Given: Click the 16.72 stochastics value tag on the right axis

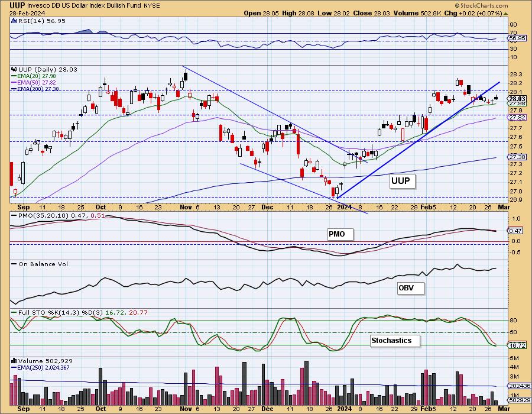Looking at the screenshot, I should point(517,345).
